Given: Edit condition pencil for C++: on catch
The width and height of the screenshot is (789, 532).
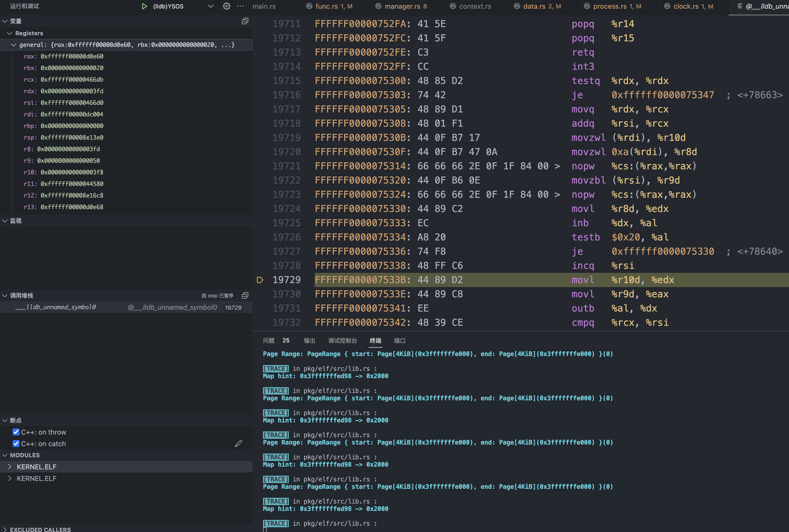Looking at the screenshot, I should [239, 444].
